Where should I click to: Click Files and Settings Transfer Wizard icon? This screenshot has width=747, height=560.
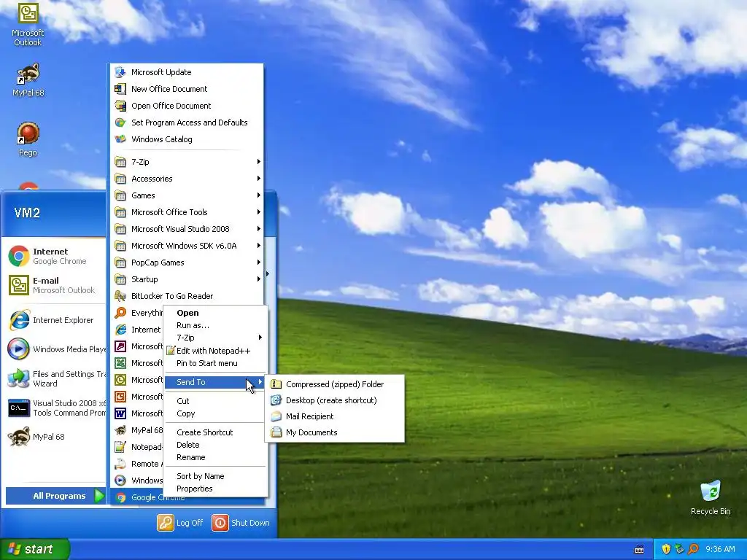tap(18, 378)
